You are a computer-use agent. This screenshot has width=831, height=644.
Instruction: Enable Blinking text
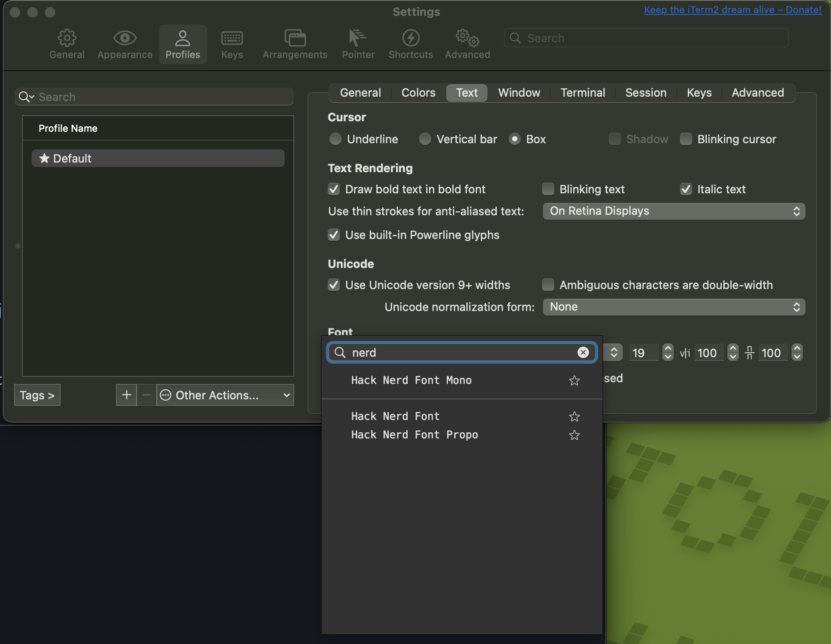(x=548, y=189)
